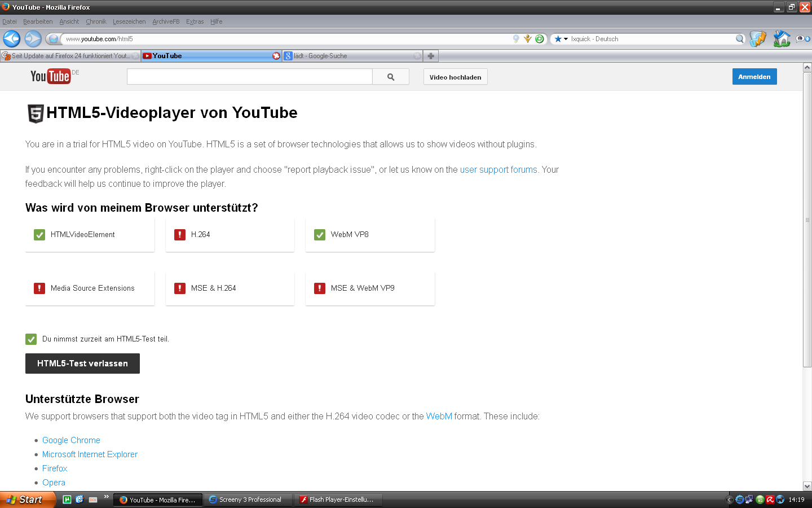
Task: Expand the quick launch chevron in the taskbar
Action: 106,497
